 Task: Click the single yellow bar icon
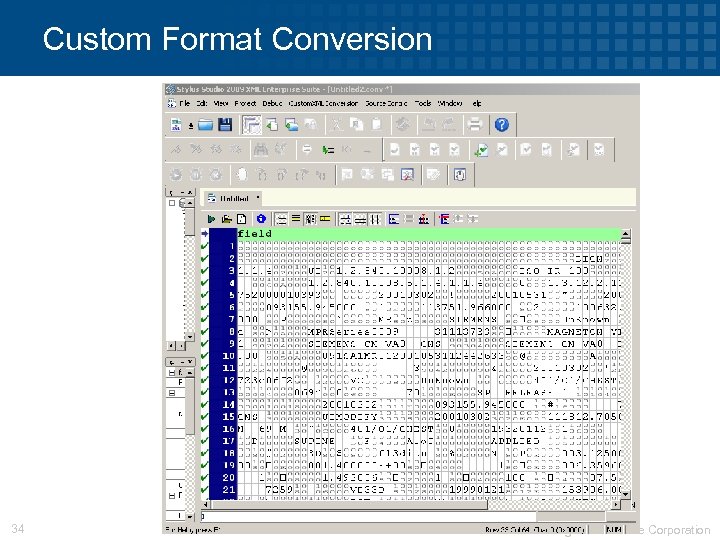point(325,219)
